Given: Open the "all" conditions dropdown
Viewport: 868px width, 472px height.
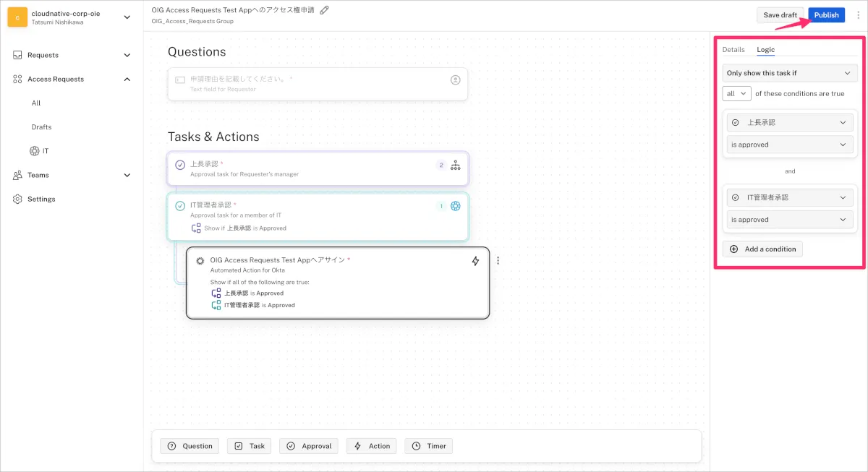Looking at the screenshot, I should pos(736,94).
